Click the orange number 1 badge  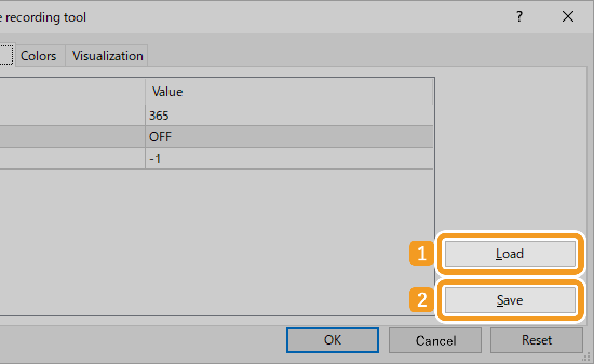(x=422, y=254)
